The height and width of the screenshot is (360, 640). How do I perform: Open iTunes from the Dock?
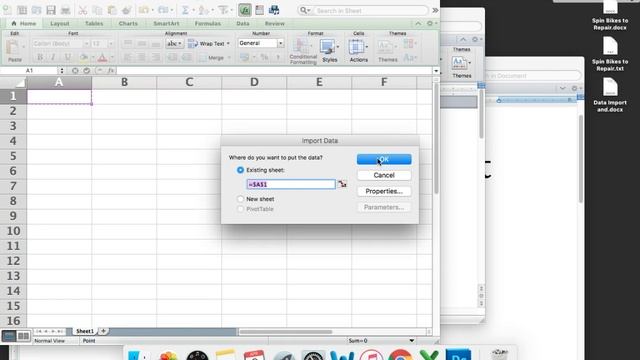pyautogui.click(x=371, y=355)
